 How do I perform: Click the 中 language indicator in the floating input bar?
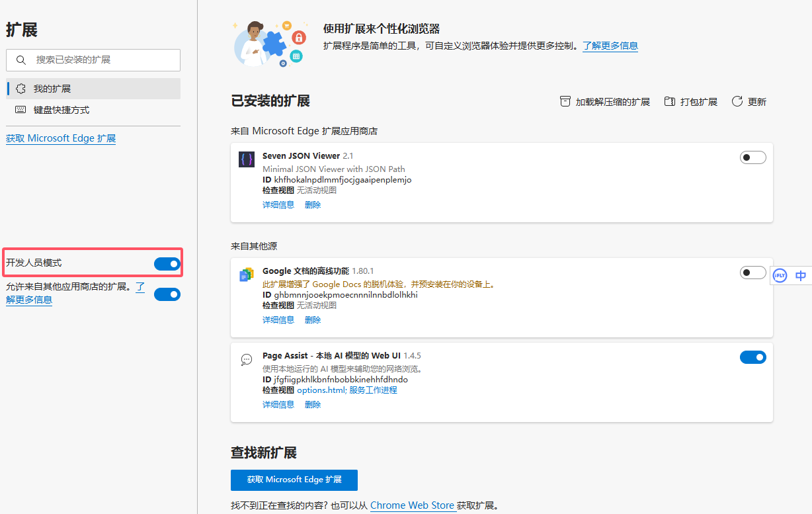pyautogui.click(x=801, y=276)
